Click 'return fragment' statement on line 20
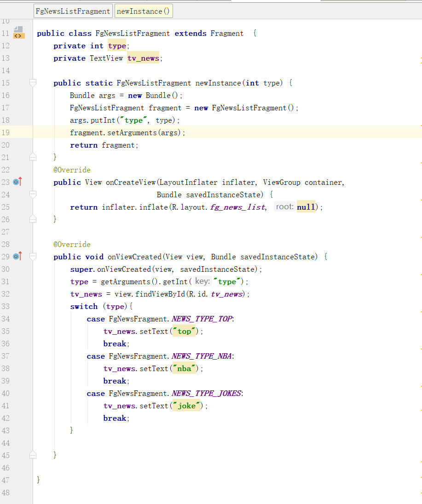The width and height of the screenshot is (422, 504). point(103,145)
